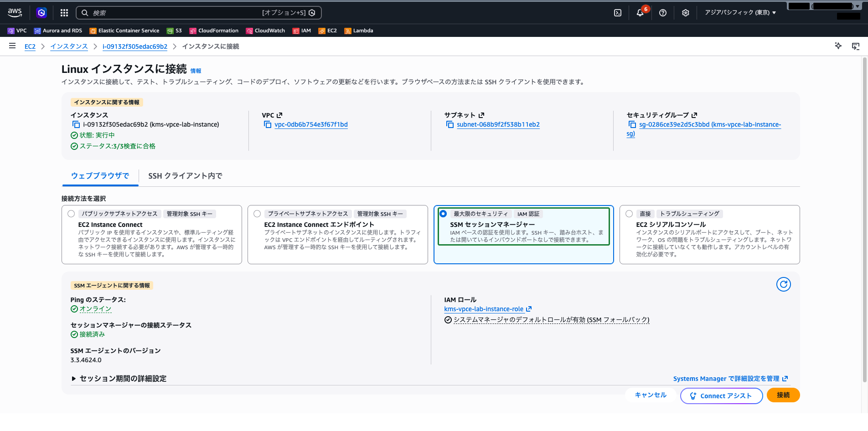The image size is (868, 431).
Task: Open vpc-0db6b754e3f67f1bd link
Action: pos(311,124)
